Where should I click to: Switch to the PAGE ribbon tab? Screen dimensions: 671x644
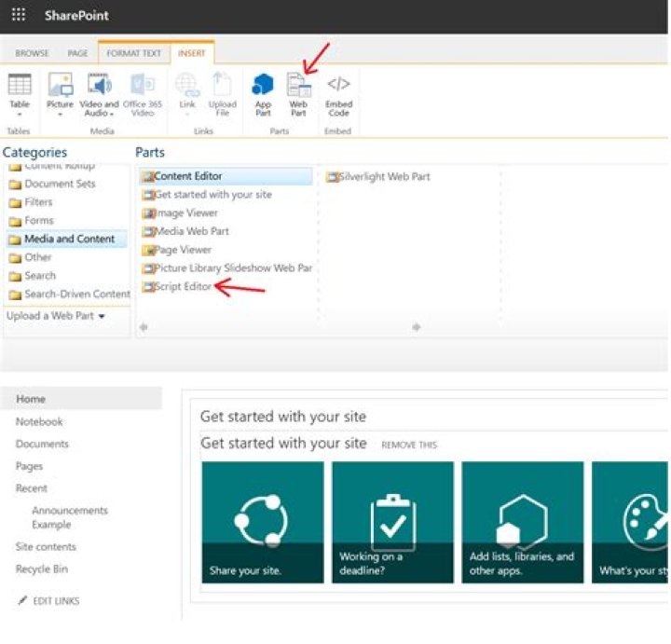pyautogui.click(x=77, y=53)
